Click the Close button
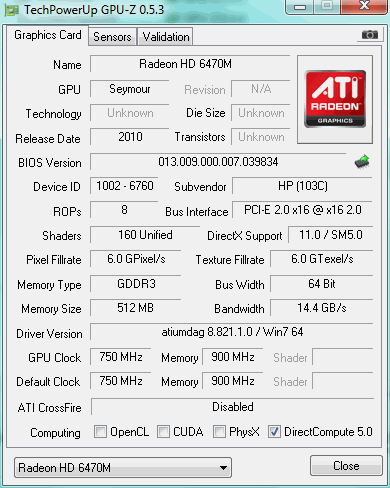 click(346, 466)
